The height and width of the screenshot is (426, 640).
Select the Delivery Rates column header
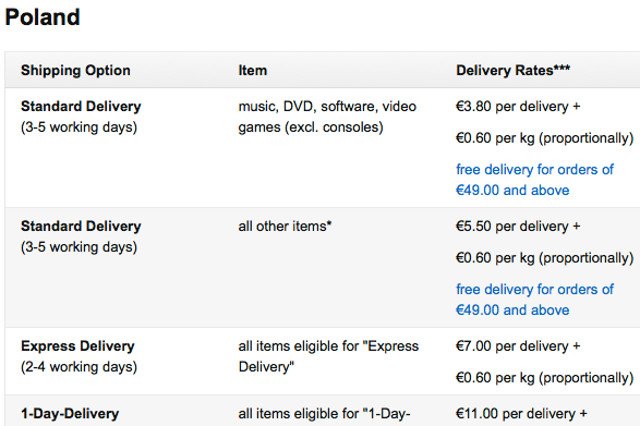(513, 71)
